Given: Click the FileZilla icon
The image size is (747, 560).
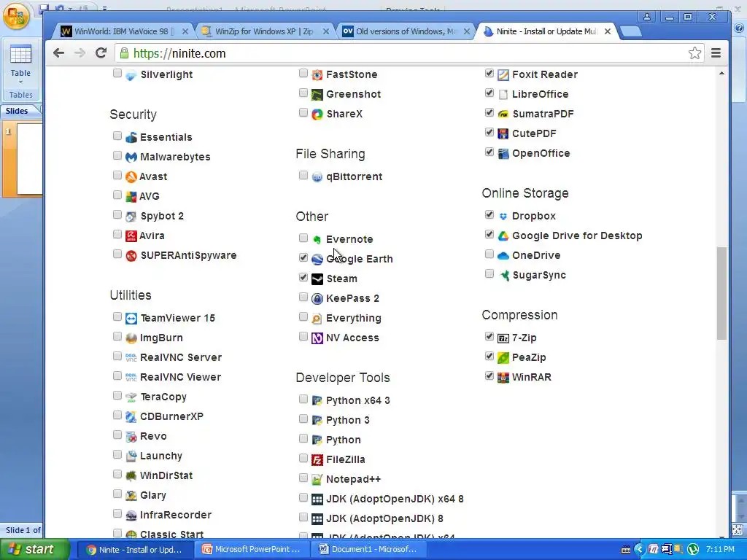Looking at the screenshot, I should [x=317, y=459].
